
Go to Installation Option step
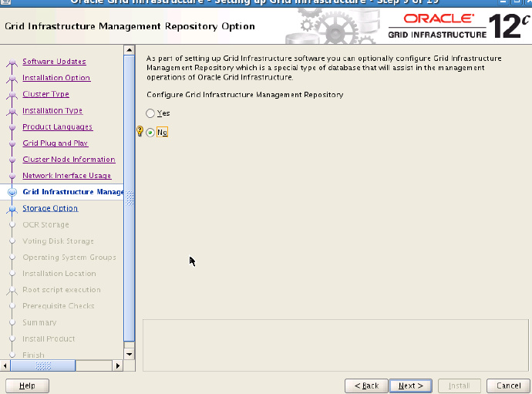(56, 78)
